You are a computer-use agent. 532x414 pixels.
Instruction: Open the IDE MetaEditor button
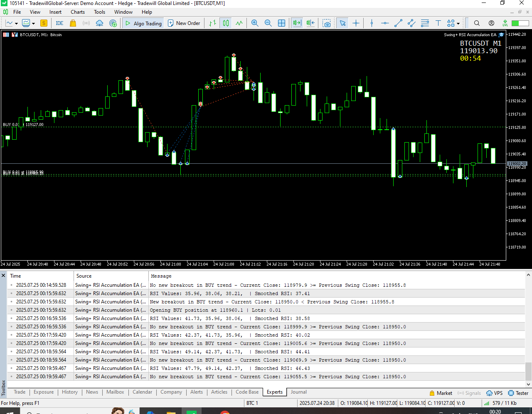[x=59, y=23]
